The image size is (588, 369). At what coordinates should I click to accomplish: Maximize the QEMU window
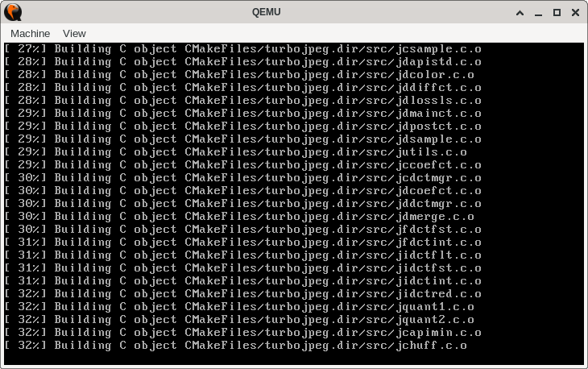557,12
